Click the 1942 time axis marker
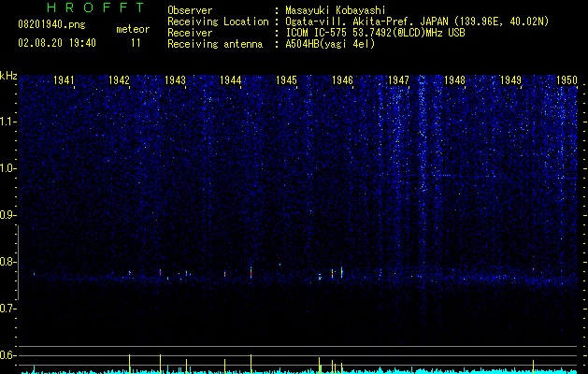This screenshot has height=374, width=588. 119,80
